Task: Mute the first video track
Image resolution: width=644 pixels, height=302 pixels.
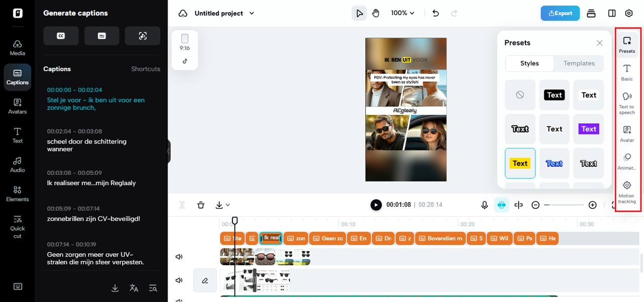Action: (x=179, y=257)
